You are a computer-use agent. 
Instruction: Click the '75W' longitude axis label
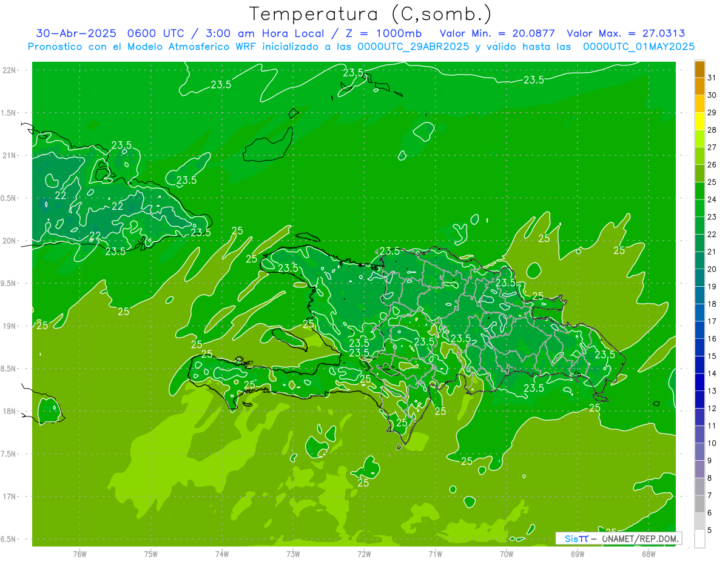[151, 554]
